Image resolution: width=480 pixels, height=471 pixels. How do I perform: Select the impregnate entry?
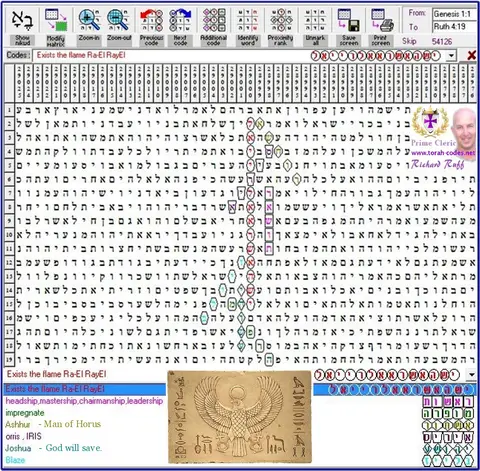(x=25, y=413)
